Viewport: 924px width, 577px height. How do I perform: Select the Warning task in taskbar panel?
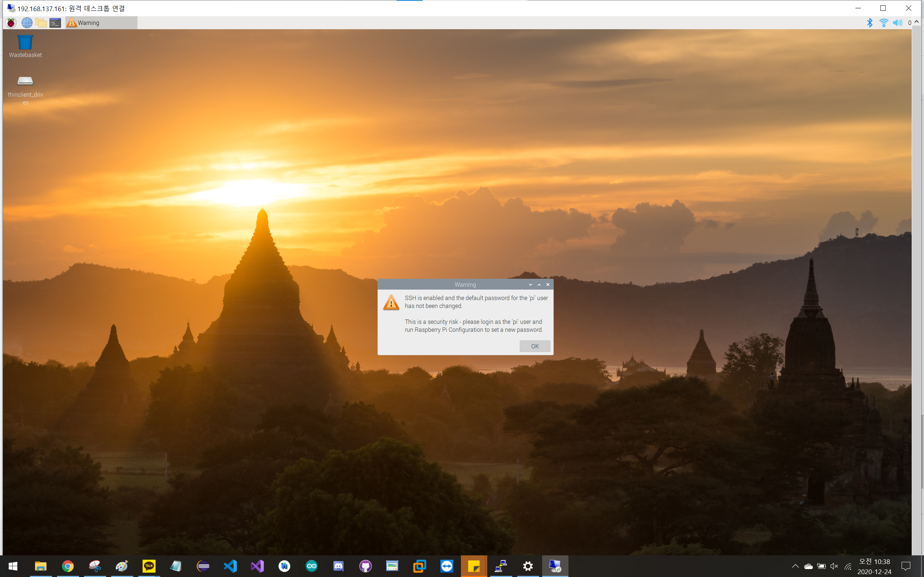[101, 23]
